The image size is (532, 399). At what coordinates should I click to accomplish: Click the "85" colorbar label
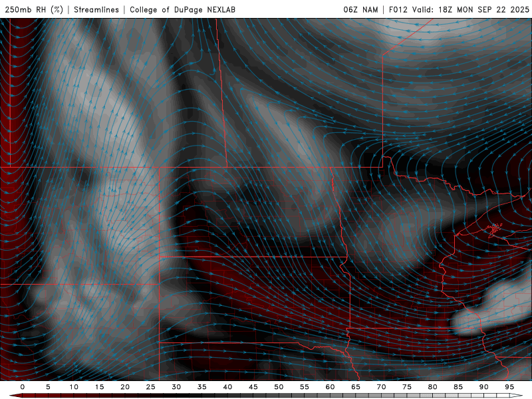458,387
